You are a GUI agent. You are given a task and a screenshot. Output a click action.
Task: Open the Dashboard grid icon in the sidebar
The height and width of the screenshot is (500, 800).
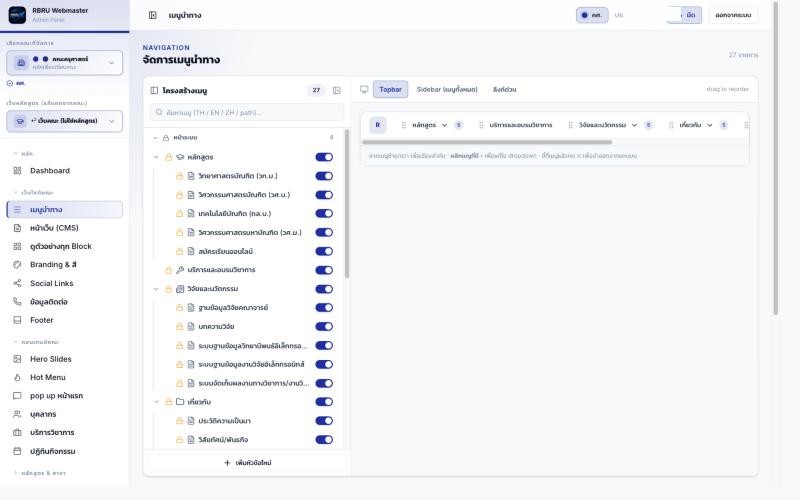pyautogui.click(x=17, y=170)
